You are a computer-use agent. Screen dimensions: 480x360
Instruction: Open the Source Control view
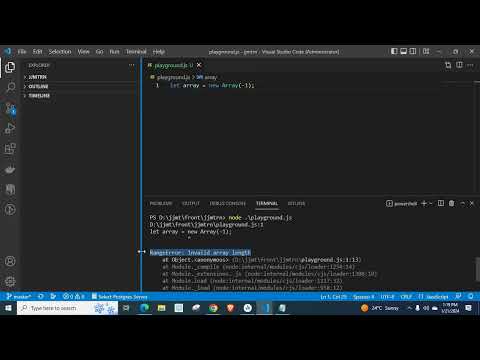pos(10,108)
